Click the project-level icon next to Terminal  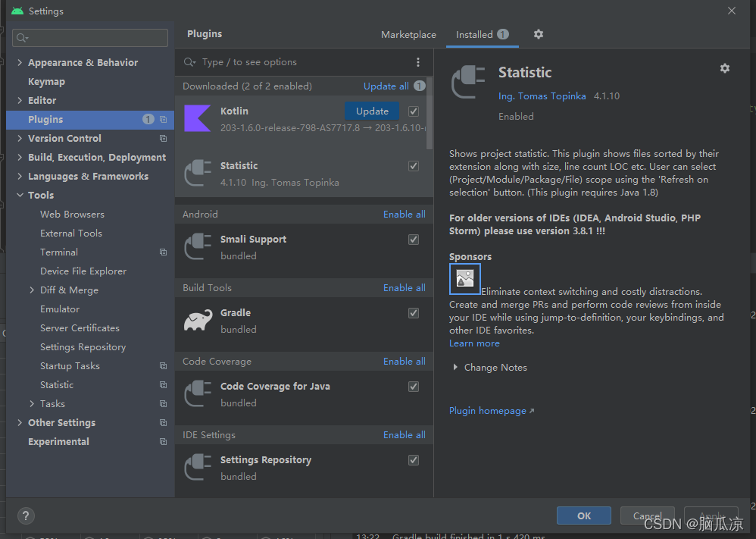point(164,252)
